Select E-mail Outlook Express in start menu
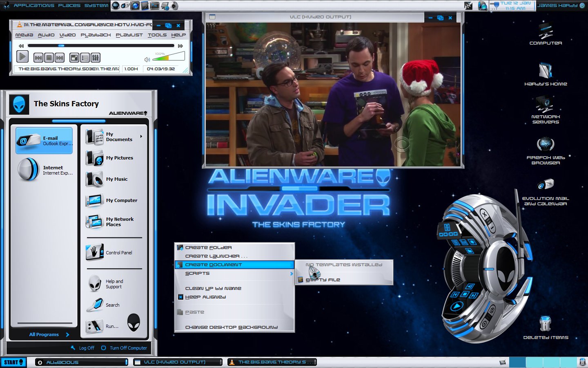This screenshot has height=368, width=588. [44, 141]
